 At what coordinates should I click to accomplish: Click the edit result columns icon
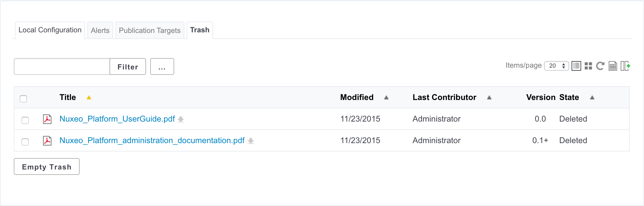click(625, 66)
